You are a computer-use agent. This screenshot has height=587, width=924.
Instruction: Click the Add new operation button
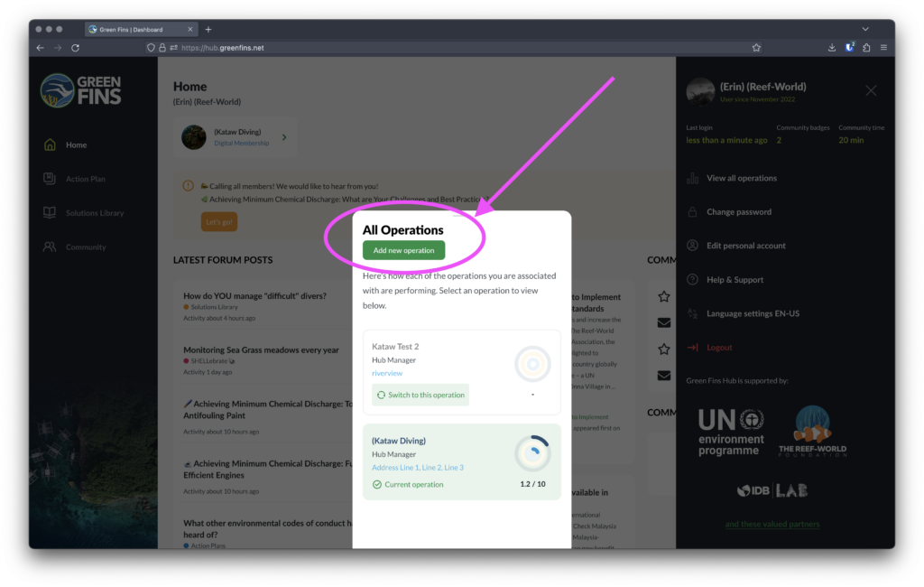click(402, 250)
